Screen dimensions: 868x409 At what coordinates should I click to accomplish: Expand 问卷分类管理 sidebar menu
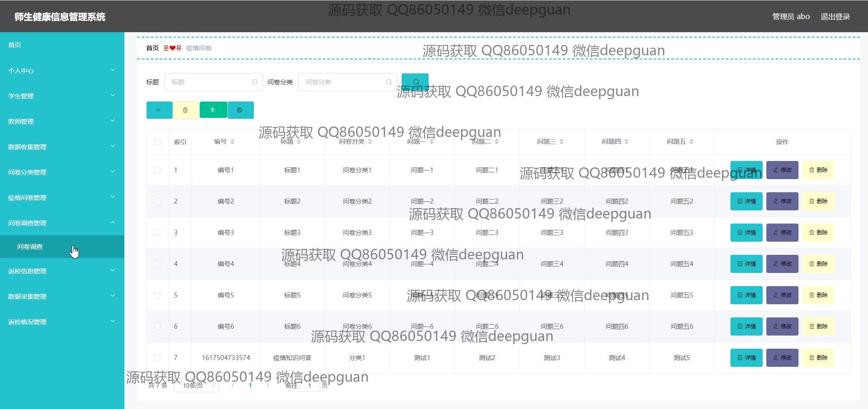tap(62, 172)
